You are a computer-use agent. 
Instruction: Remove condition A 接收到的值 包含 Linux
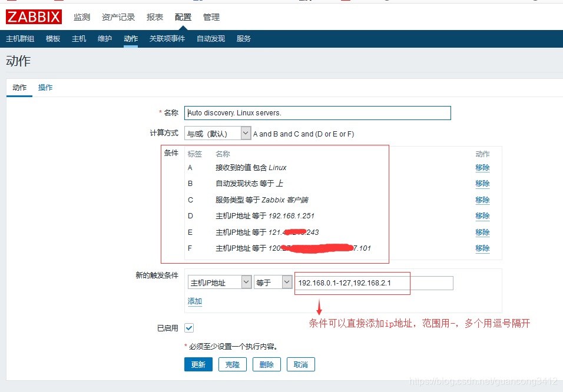point(482,168)
